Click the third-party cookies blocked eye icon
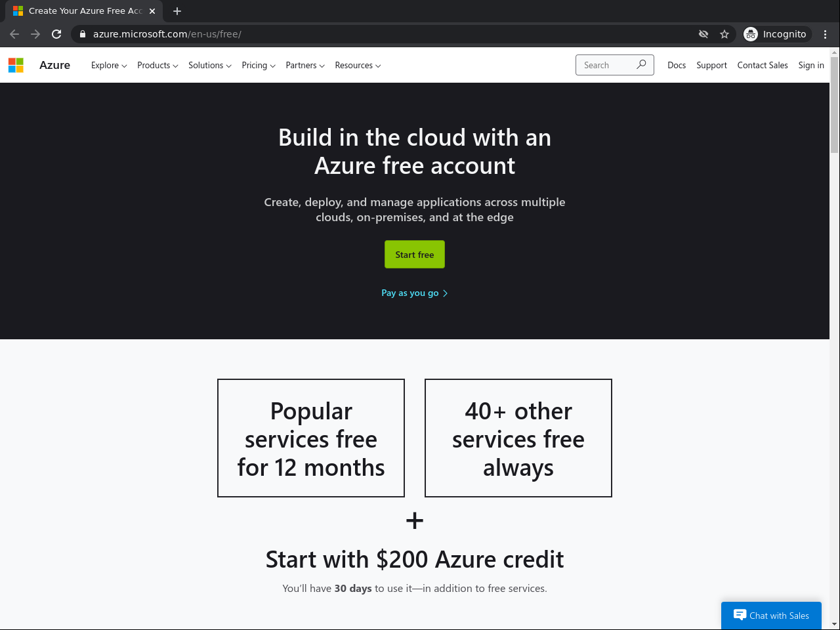The width and height of the screenshot is (840, 630). 703,34
